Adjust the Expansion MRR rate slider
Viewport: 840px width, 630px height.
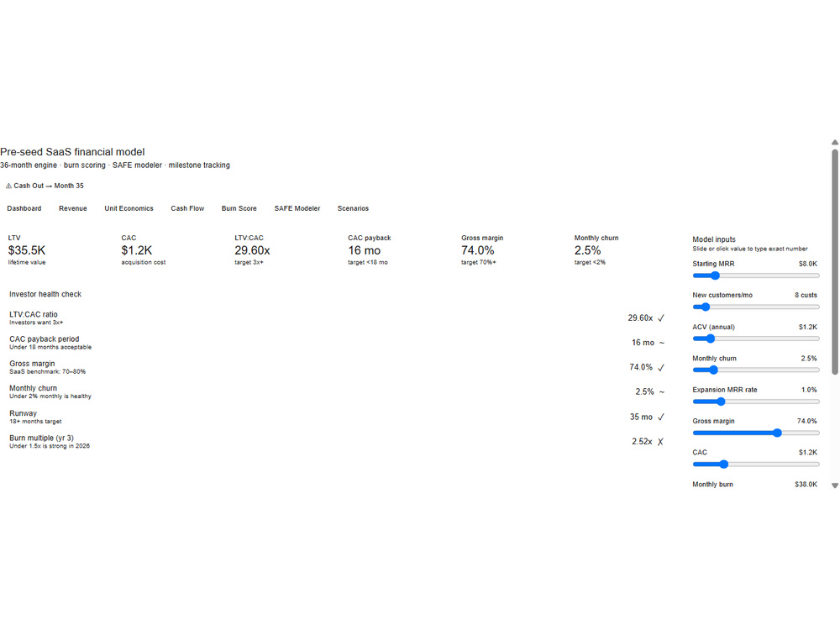pos(756,402)
